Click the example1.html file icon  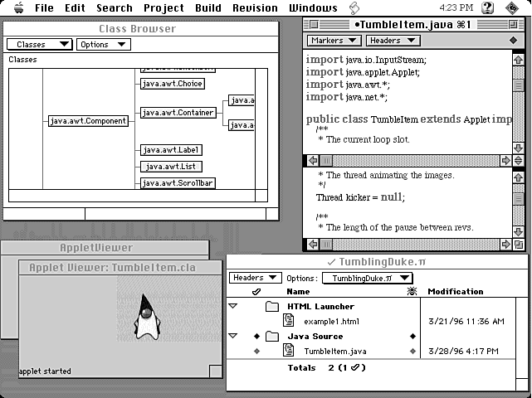[289, 321]
